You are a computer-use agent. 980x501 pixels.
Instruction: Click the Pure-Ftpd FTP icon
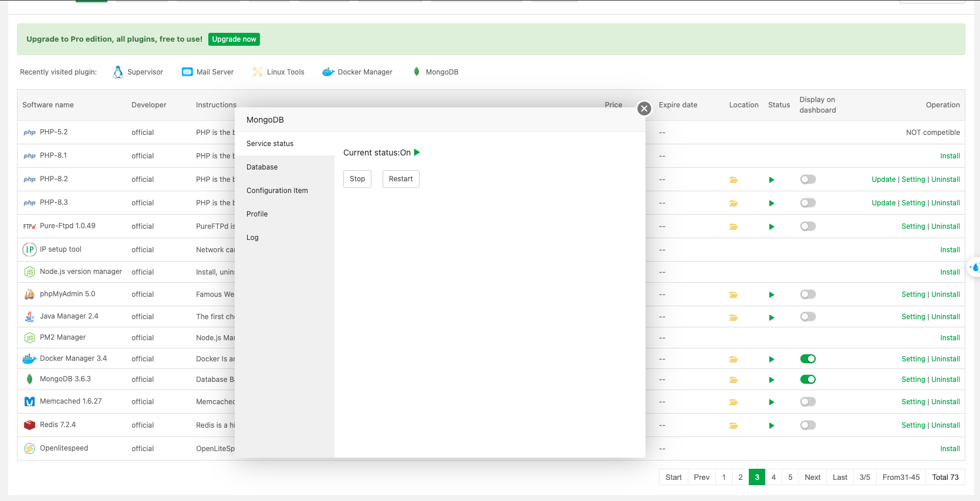(x=29, y=226)
